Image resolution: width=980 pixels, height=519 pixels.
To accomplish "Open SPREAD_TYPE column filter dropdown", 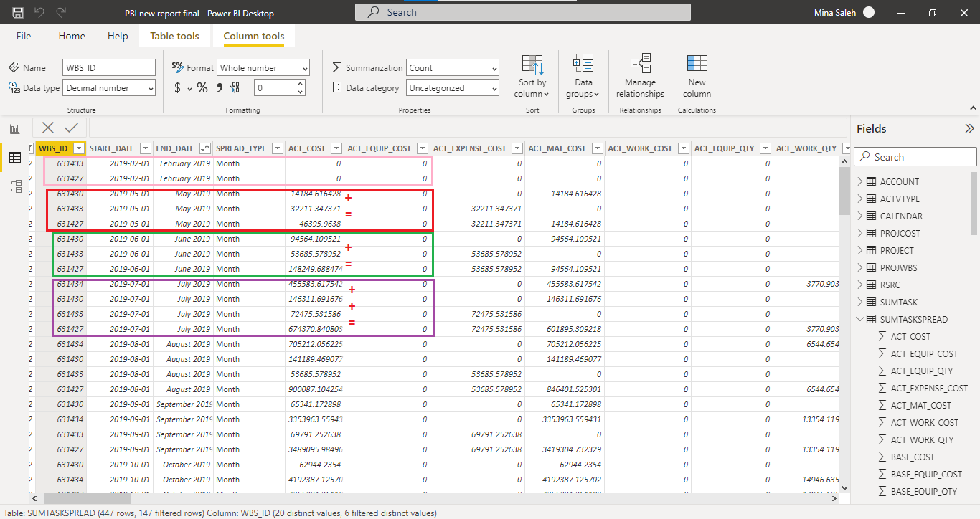I will pyautogui.click(x=278, y=148).
